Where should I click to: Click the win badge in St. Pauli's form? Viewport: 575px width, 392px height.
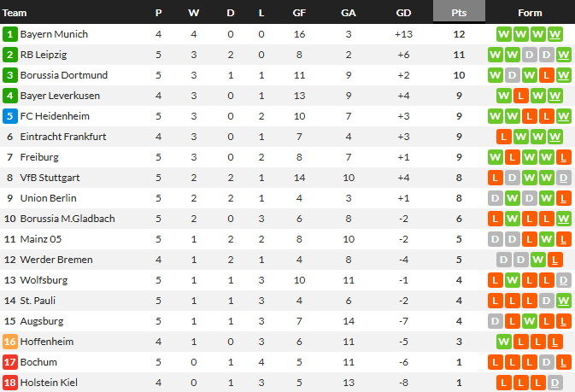(x=563, y=301)
